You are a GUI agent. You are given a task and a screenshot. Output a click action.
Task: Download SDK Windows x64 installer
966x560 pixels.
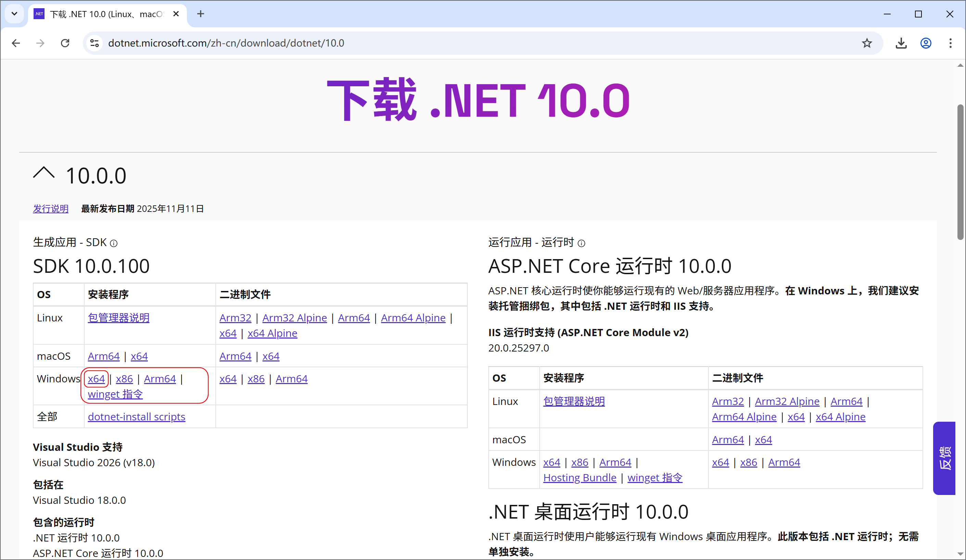click(x=96, y=379)
